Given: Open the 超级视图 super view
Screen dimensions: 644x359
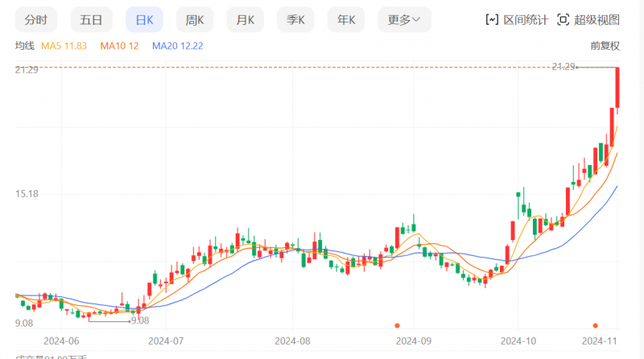Looking at the screenshot, I should click(588, 19).
